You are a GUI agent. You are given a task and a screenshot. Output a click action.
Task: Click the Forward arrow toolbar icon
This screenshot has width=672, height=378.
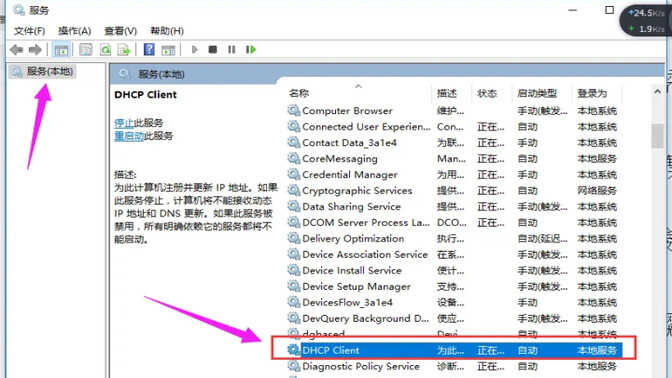click(x=35, y=50)
